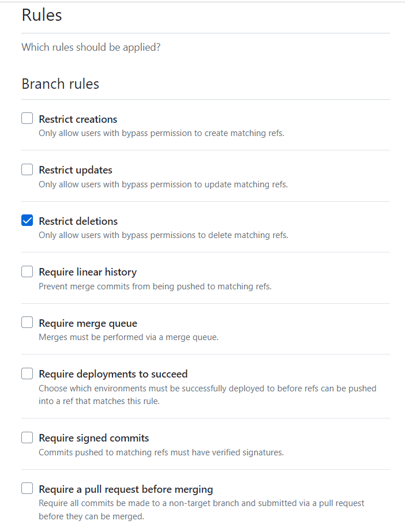Uncheck the Restrict deletions checkbox
The height and width of the screenshot is (532, 405).
tap(27, 220)
